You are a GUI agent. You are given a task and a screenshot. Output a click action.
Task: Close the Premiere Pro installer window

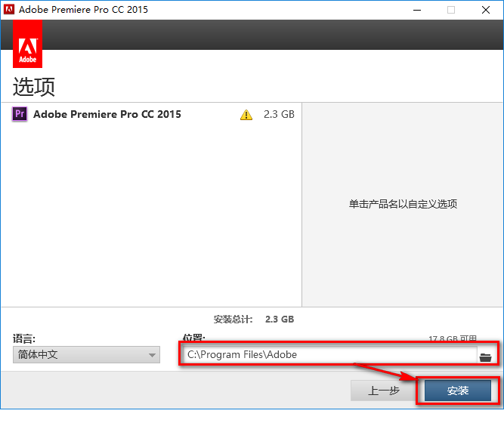(x=486, y=10)
